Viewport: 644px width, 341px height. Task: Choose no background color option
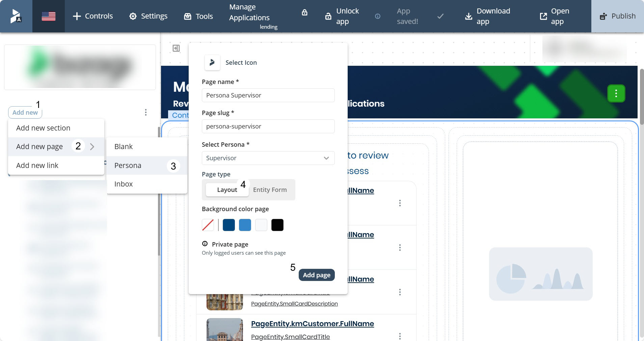click(208, 225)
